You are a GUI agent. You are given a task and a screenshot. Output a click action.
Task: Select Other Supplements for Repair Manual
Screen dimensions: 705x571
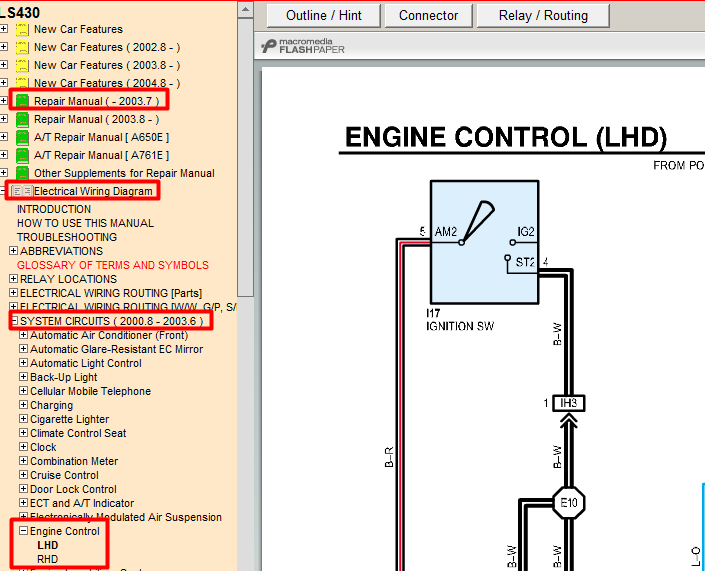click(124, 173)
